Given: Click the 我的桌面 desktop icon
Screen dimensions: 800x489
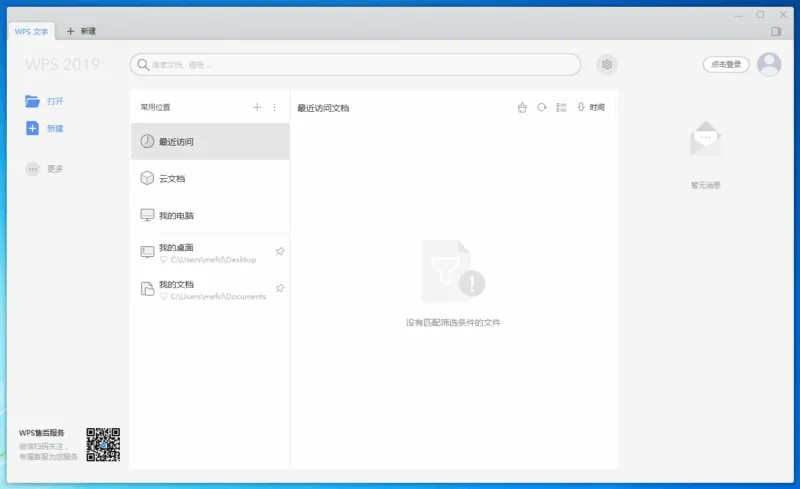Looking at the screenshot, I should [147, 252].
